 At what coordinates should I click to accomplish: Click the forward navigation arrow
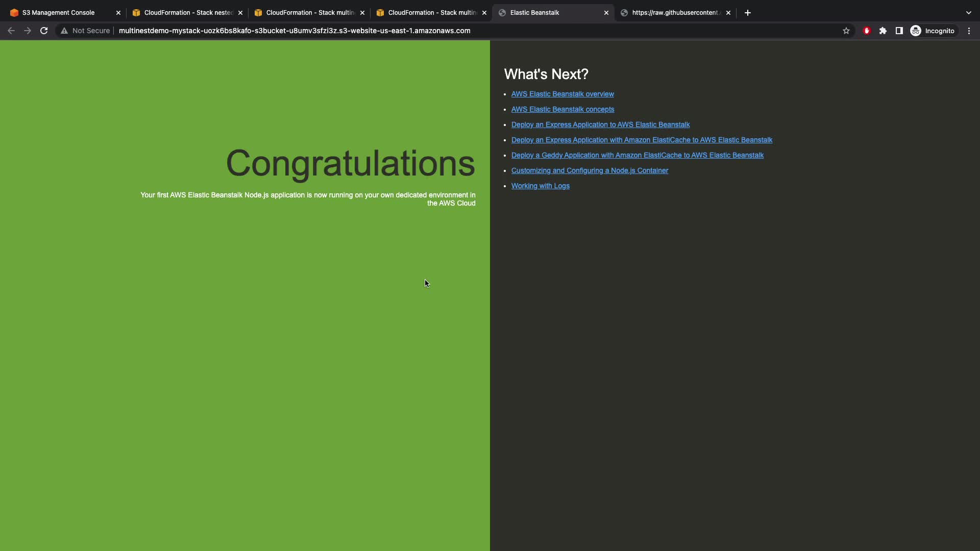[x=28, y=31]
